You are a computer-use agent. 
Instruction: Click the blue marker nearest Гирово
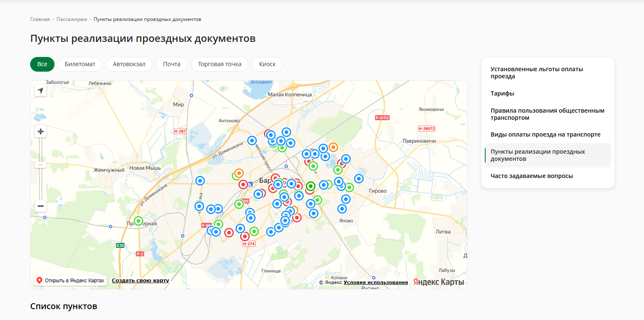[359, 178]
